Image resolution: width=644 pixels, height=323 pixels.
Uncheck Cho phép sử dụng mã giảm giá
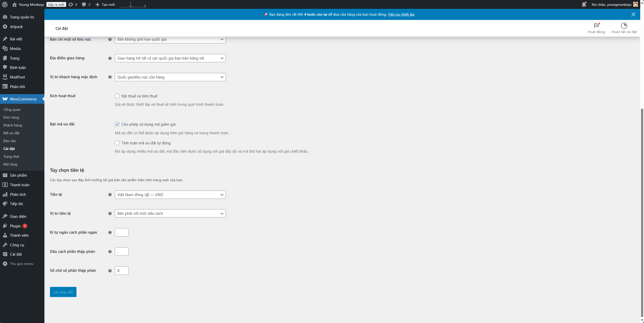[117, 124]
